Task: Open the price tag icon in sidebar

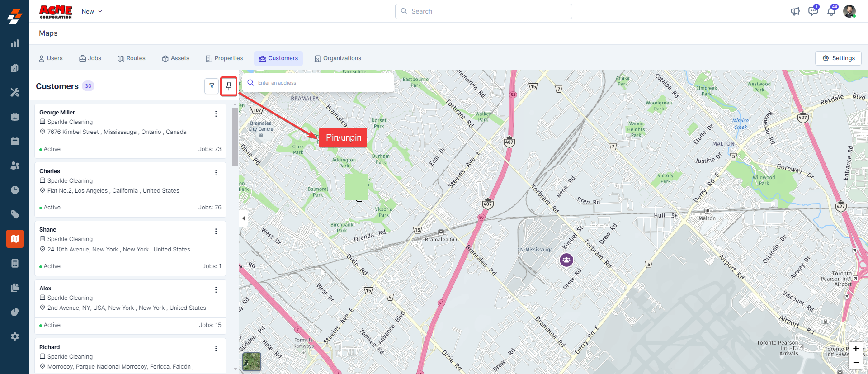Action: pyautogui.click(x=15, y=214)
